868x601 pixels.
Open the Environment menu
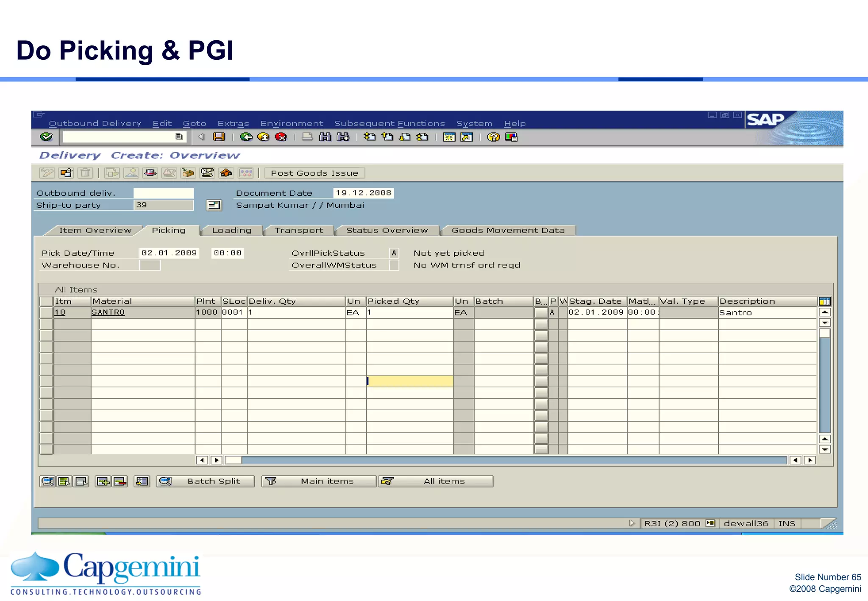pyautogui.click(x=292, y=123)
